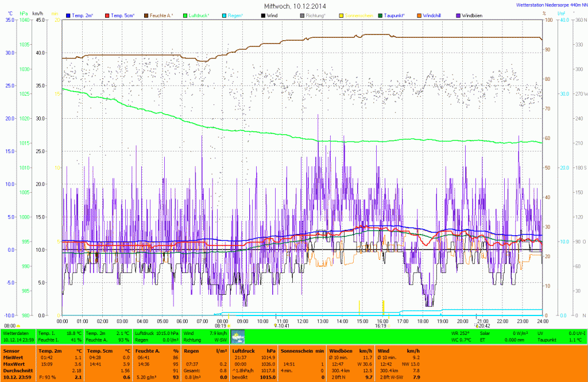Click the green Luftdruck legend marker
This screenshot has width=588, height=382.
186,15
